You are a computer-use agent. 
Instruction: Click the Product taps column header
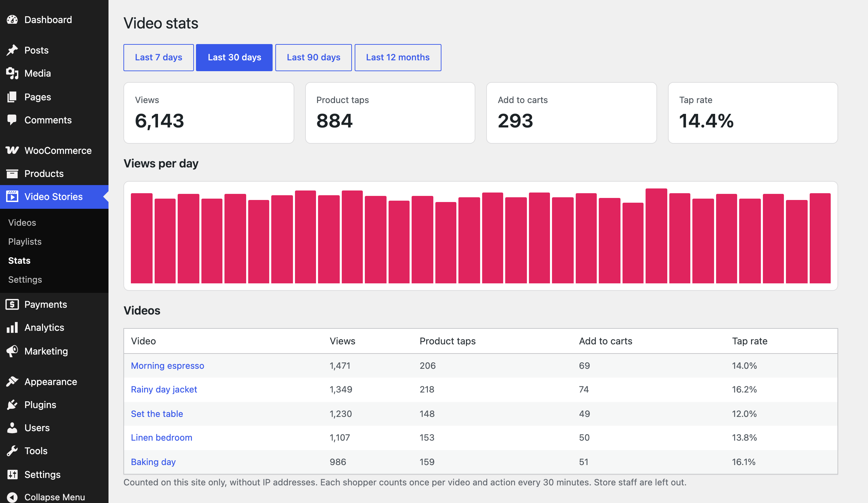pyautogui.click(x=448, y=341)
